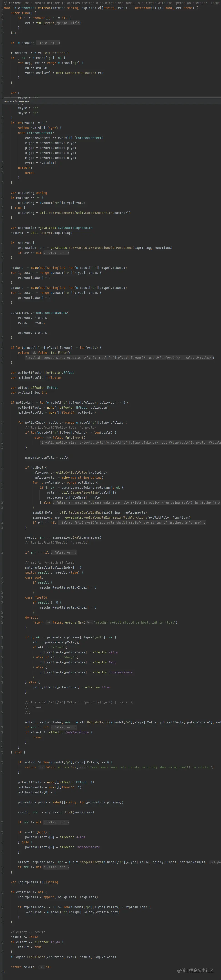Click 'parameters.pVals = pvals' line

pyautogui.click(x=47, y=458)
